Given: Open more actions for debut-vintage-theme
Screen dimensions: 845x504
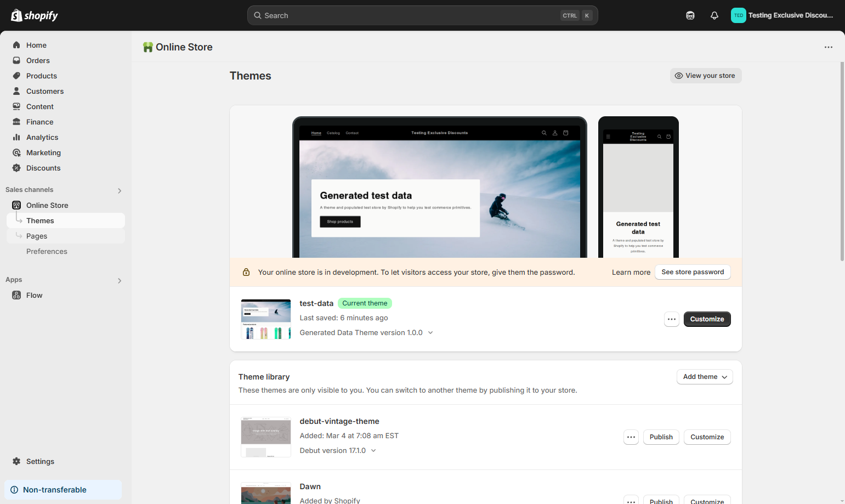Looking at the screenshot, I should pyautogui.click(x=631, y=437).
